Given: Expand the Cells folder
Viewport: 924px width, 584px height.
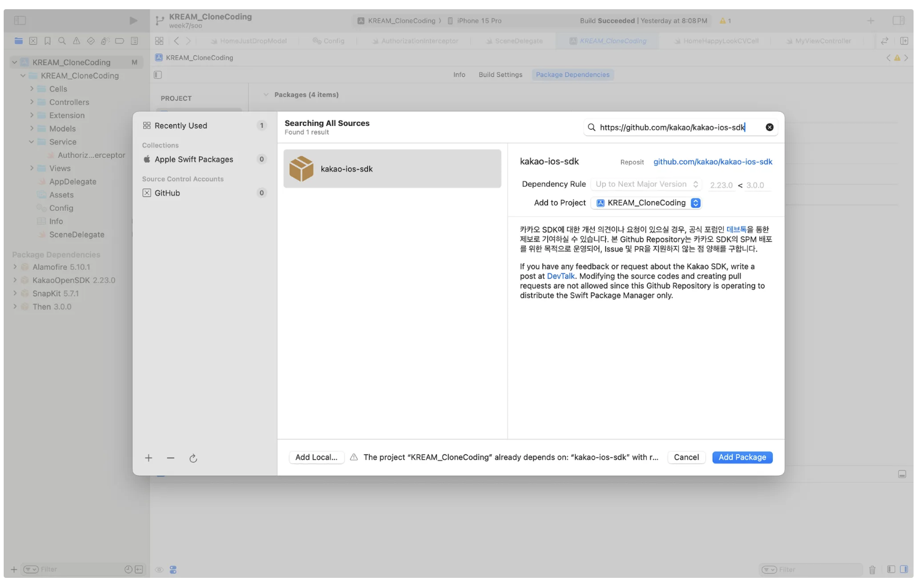Looking at the screenshot, I should pos(32,89).
